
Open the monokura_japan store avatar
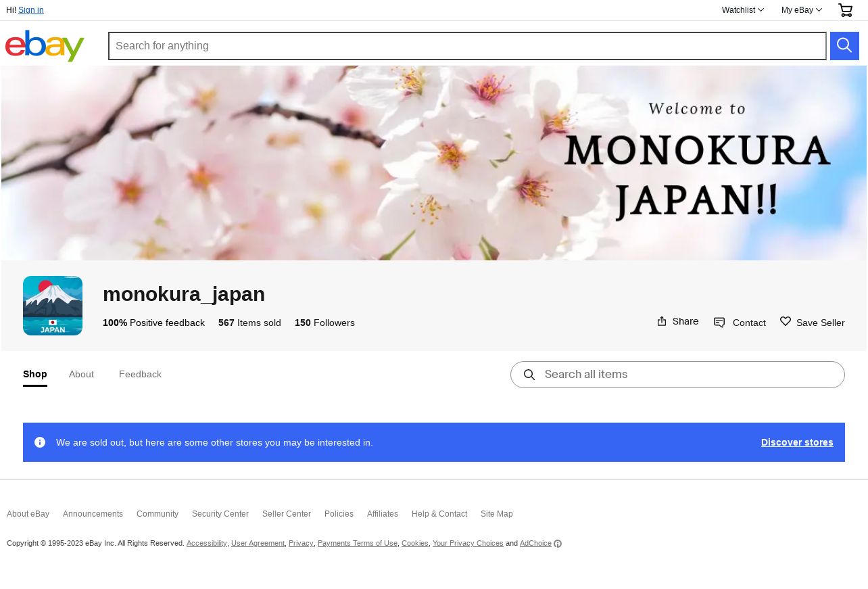click(53, 306)
